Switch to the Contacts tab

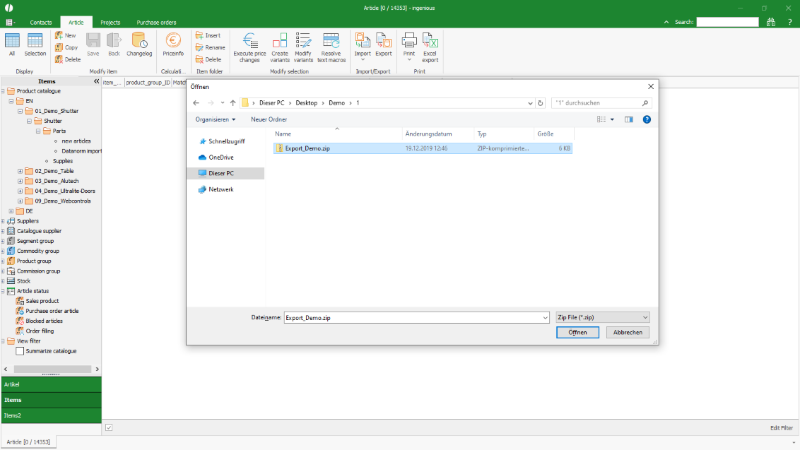pos(41,22)
